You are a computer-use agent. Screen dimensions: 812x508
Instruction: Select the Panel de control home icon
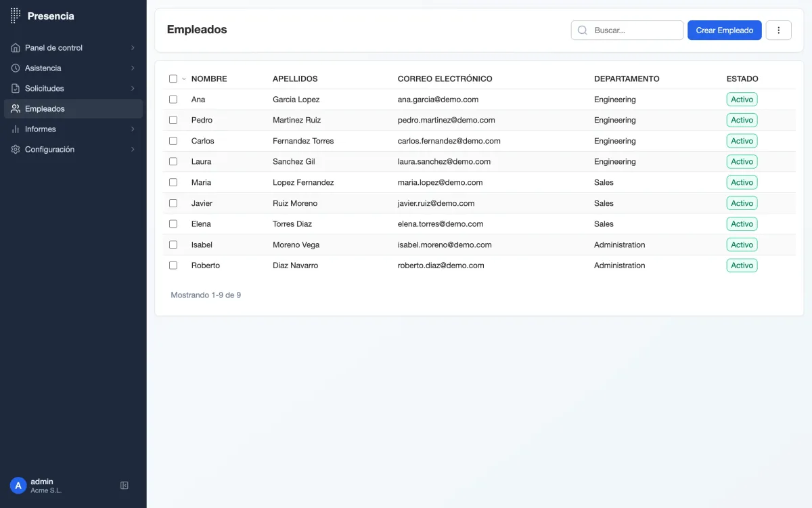[15, 47]
